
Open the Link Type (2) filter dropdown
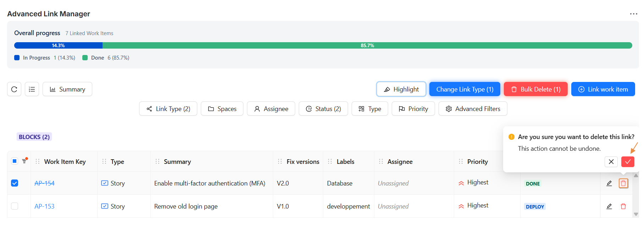tap(168, 109)
